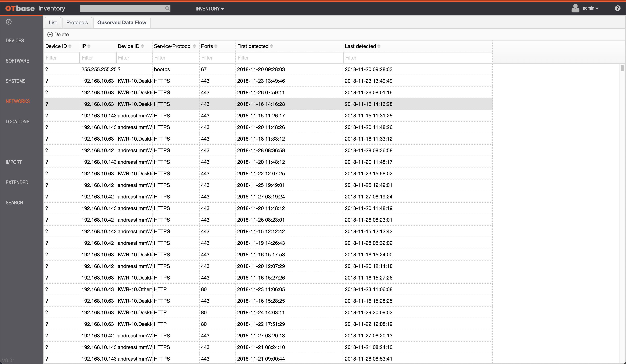Collapse sidebar with back arrow icon
This screenshot has height=364, width=626.
click(x=9, y=22)
